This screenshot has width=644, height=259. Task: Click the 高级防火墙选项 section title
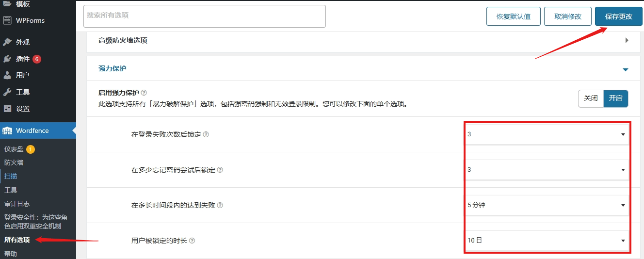pos(123,41)
